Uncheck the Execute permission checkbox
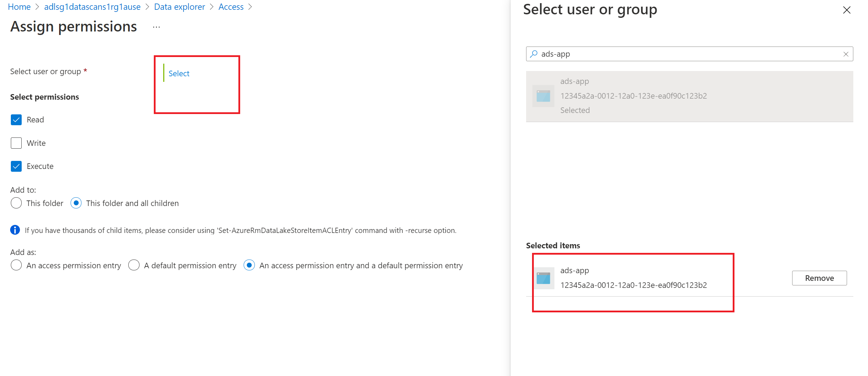 (16, 166)
